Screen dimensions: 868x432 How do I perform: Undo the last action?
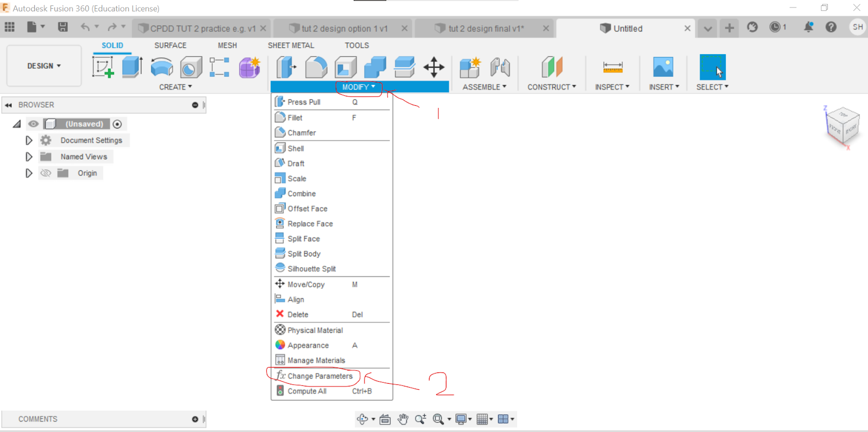tap(85, 27)
